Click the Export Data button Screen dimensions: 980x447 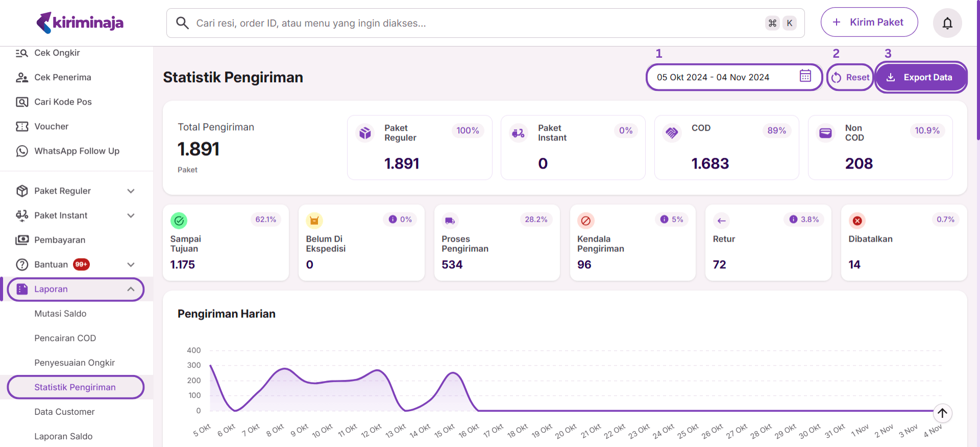point(920,77)
